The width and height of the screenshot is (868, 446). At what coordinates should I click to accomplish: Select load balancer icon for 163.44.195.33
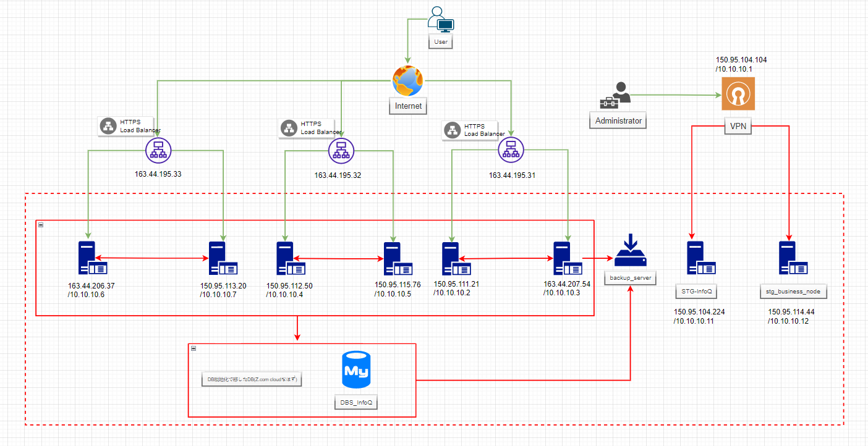158,149
